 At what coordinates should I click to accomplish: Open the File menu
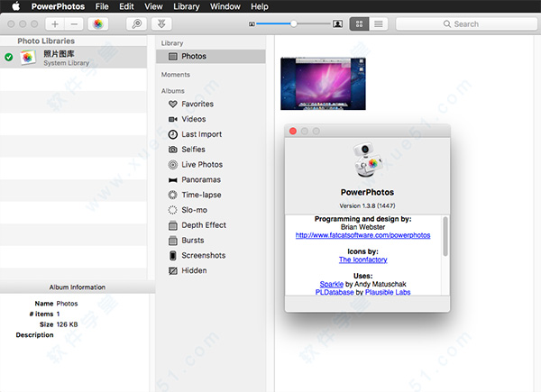coord(102,6)
